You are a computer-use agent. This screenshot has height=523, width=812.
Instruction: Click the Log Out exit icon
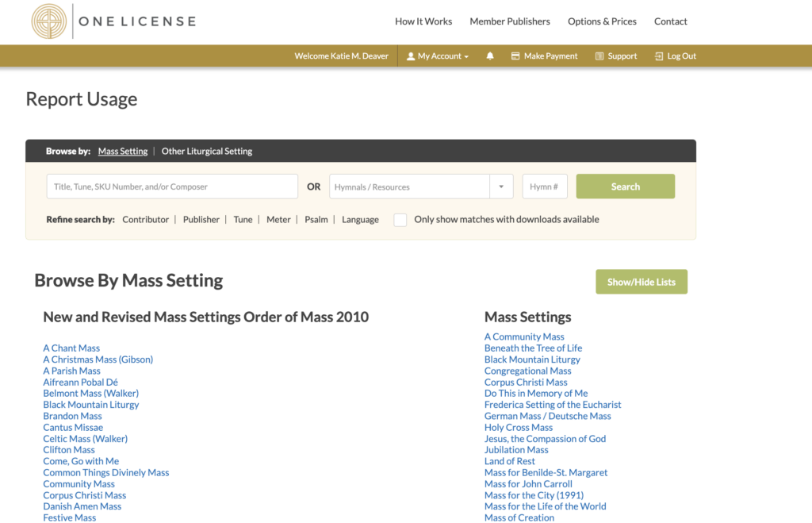point(658,56)
